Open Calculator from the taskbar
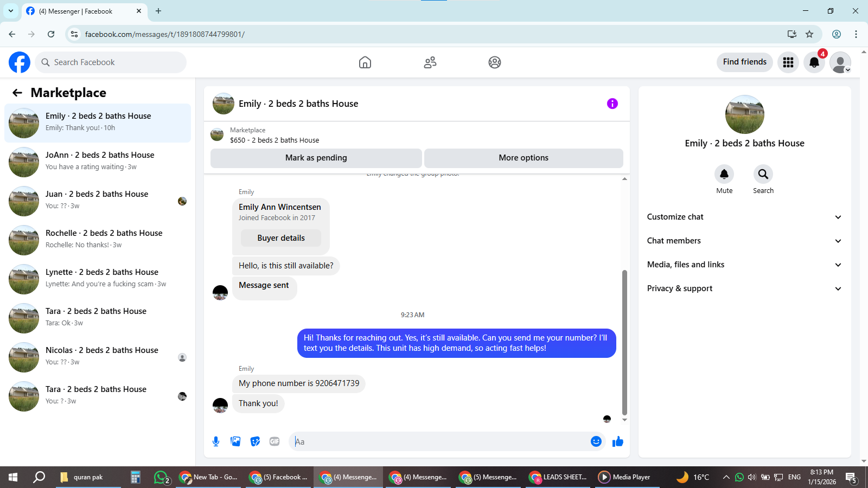Image resolution: width=868 pixels, height=488 pixels. click(136, 477)
